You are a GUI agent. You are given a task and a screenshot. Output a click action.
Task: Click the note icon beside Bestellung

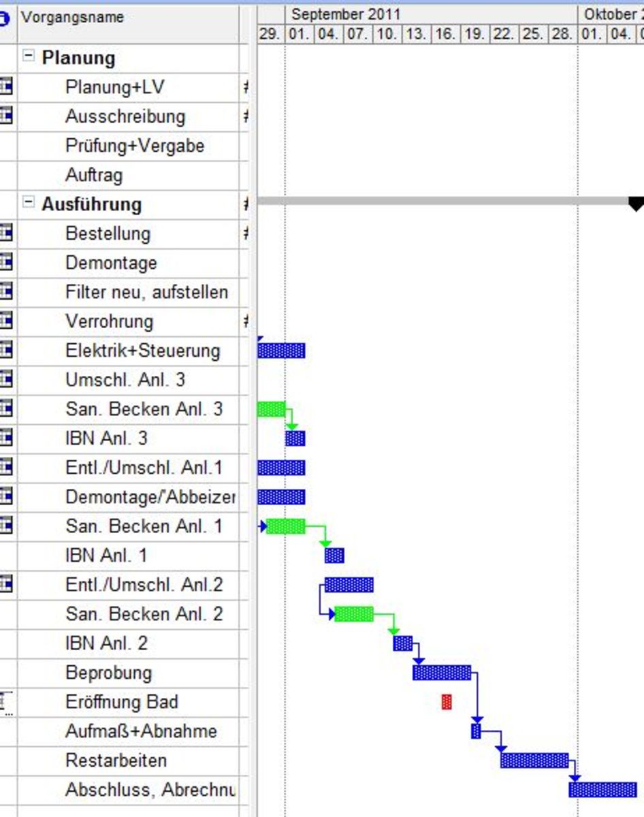tap(6, 233)
